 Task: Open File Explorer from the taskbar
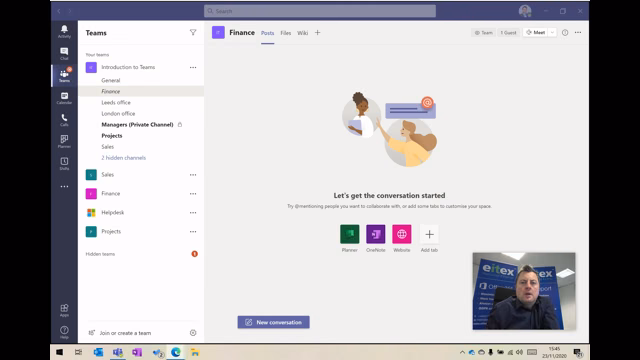tap(195, 352)
